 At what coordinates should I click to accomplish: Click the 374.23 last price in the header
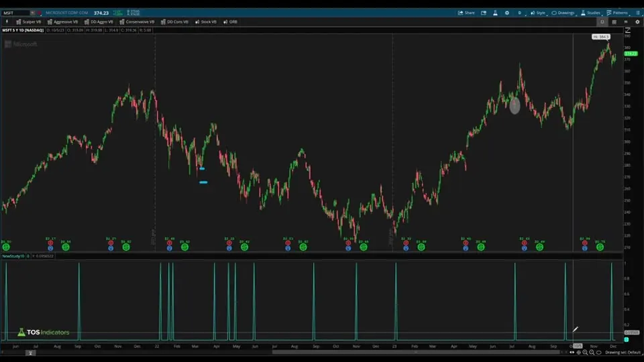[101, 13]
